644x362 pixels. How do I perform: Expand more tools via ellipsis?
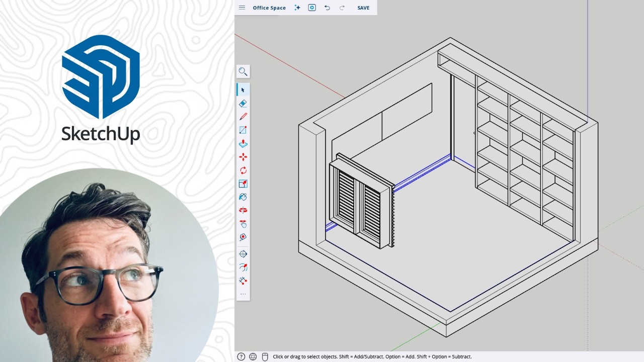[243, 294]
